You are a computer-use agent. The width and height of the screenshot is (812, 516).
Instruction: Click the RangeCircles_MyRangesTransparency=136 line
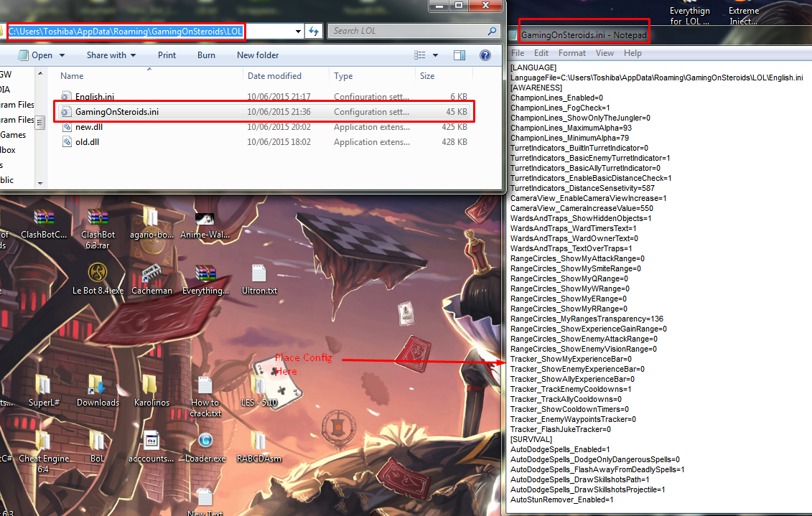(587, 319)
